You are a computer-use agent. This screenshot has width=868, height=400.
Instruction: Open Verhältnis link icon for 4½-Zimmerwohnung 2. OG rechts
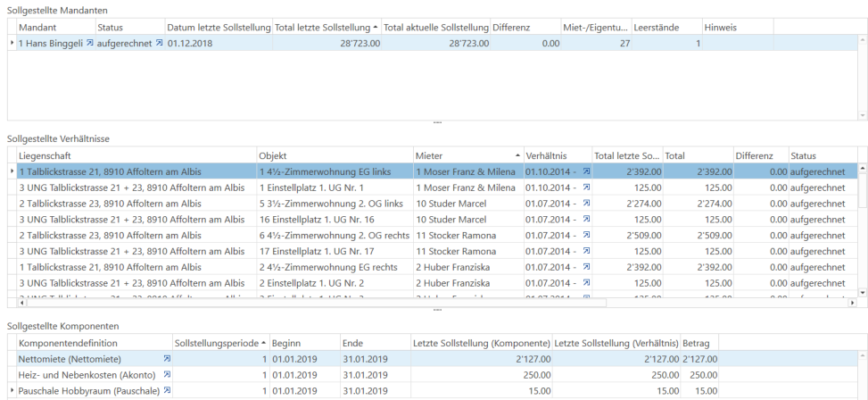coord(587,236)
